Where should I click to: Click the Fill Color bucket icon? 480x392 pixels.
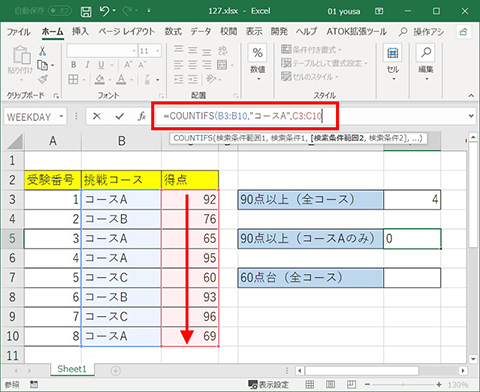[99, 79]
